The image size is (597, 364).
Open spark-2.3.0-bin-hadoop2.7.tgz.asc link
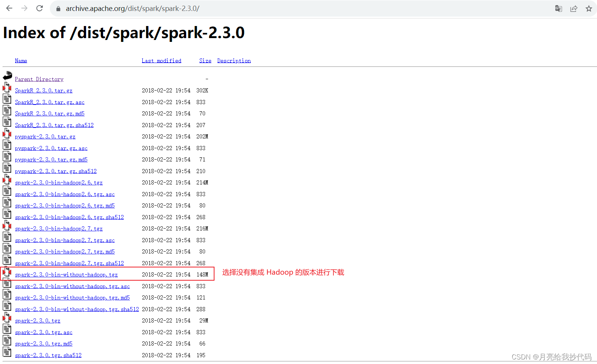[65, 240]
